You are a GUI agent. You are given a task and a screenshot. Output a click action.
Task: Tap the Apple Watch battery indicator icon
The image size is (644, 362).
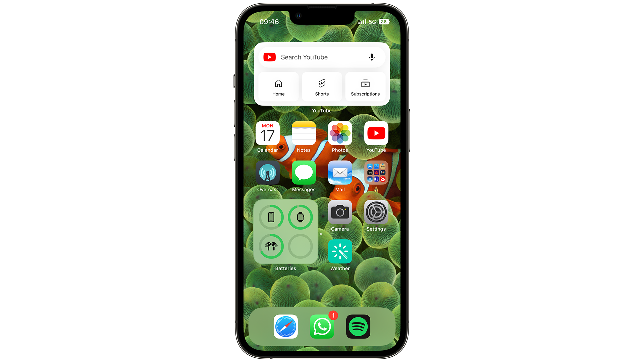click(300, 216)
